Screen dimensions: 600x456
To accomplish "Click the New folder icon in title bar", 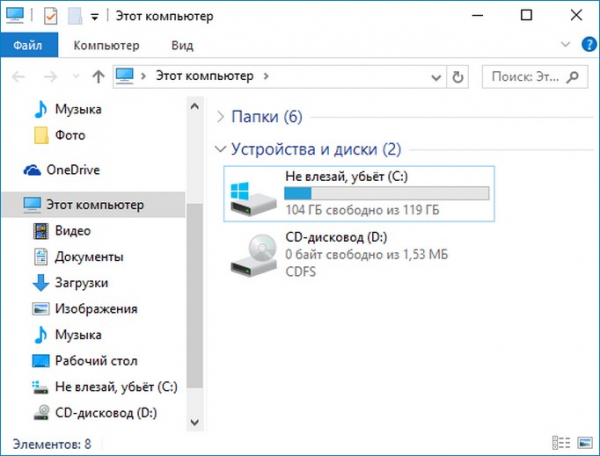I will point(75,16).
